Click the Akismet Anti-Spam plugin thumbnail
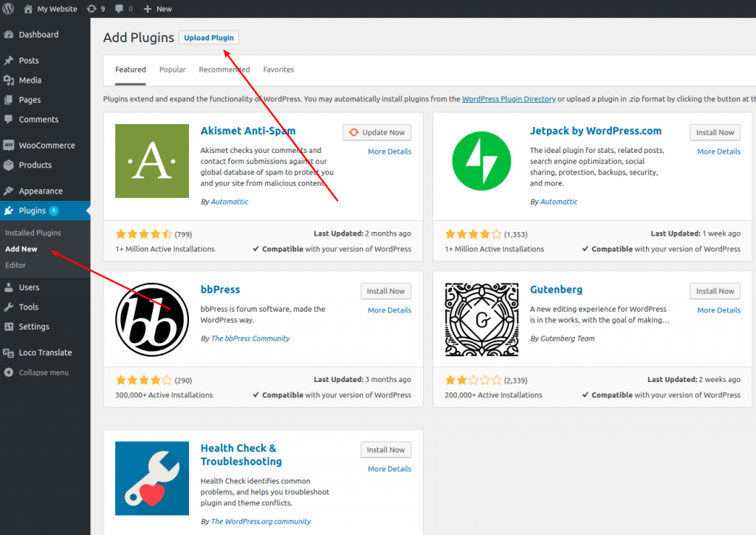This screenshot has width=756, height=535. coord(151,161)
